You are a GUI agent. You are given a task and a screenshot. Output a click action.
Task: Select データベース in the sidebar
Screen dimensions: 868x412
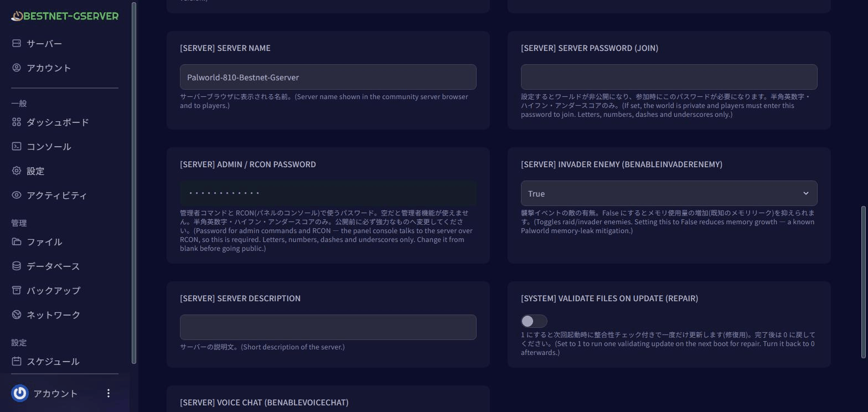[53, 266]
